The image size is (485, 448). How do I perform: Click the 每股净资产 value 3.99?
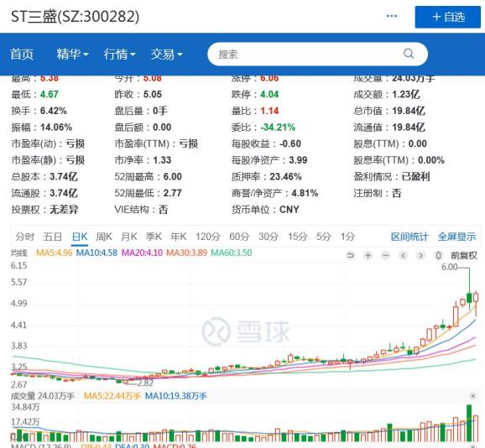pyautogui.click(x=298, y=160)
